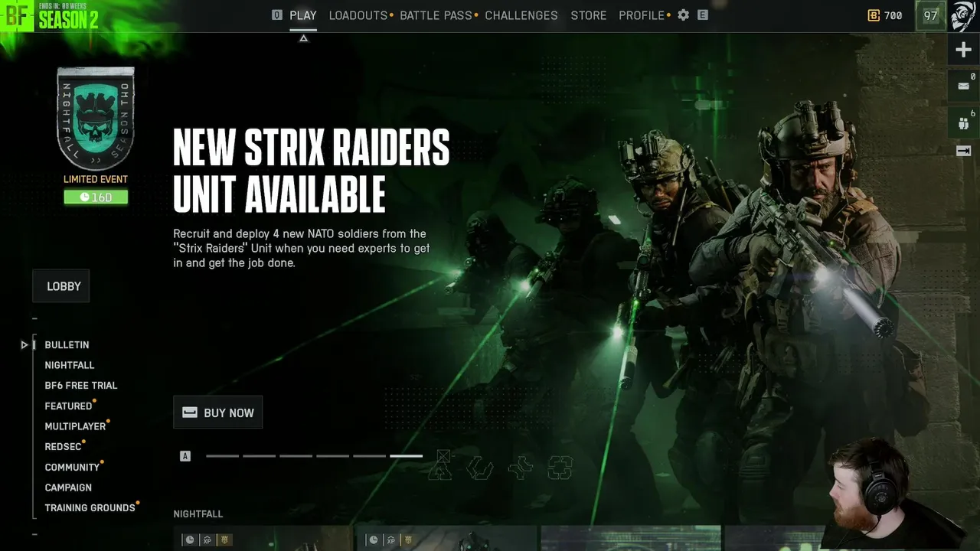Jump to third carousel slide indicator
The height and width of the screenshot is (551, 980).
coord(296,456)
